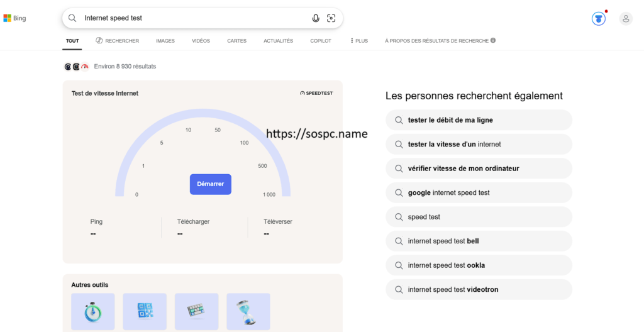Image resolution: width=644 pixels, height=332 pixels.
Task: Open the hourglass timer tool tile
Action: point(248,311)
